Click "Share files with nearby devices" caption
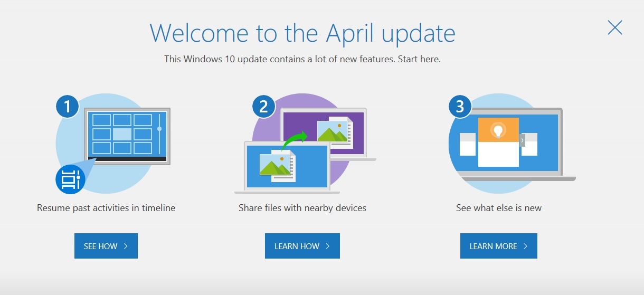 click(x=302, y=208)
